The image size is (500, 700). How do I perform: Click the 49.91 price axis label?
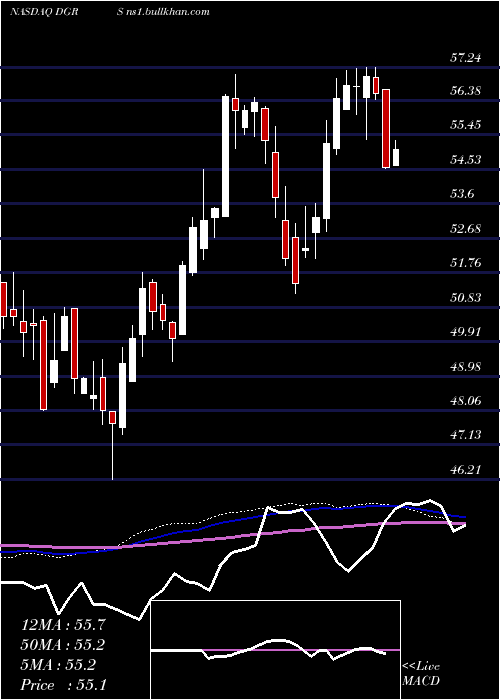465,332
